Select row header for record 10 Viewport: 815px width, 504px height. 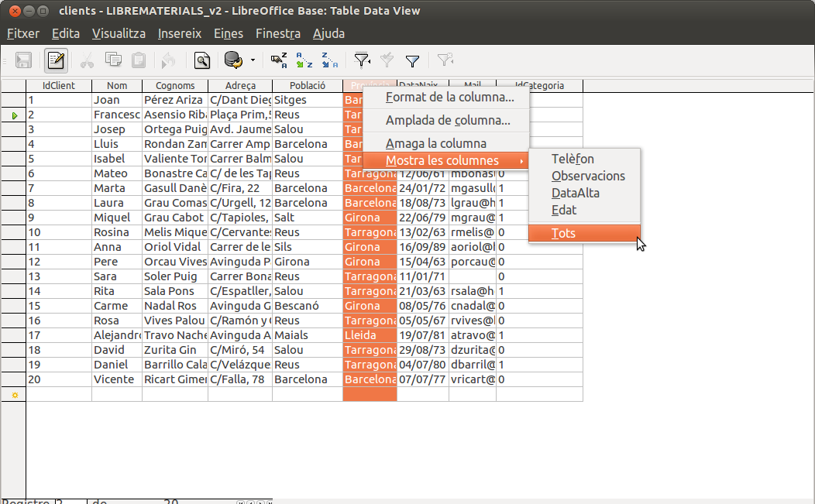(x=13, y=232)
